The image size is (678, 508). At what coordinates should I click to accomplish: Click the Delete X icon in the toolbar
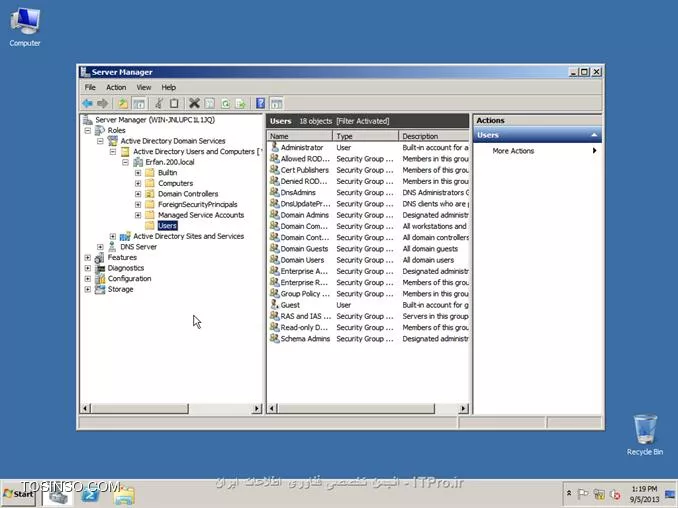point(194,103)
